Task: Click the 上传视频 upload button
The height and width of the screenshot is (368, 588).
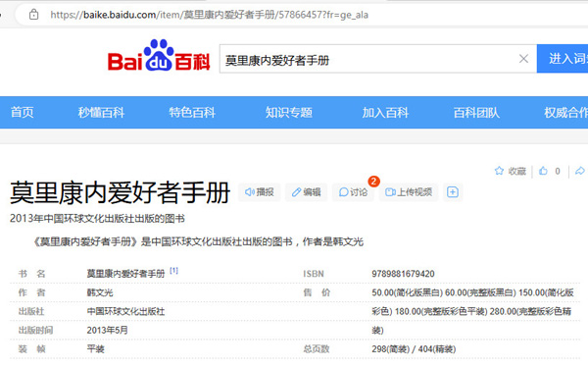Action: (409, 192)
